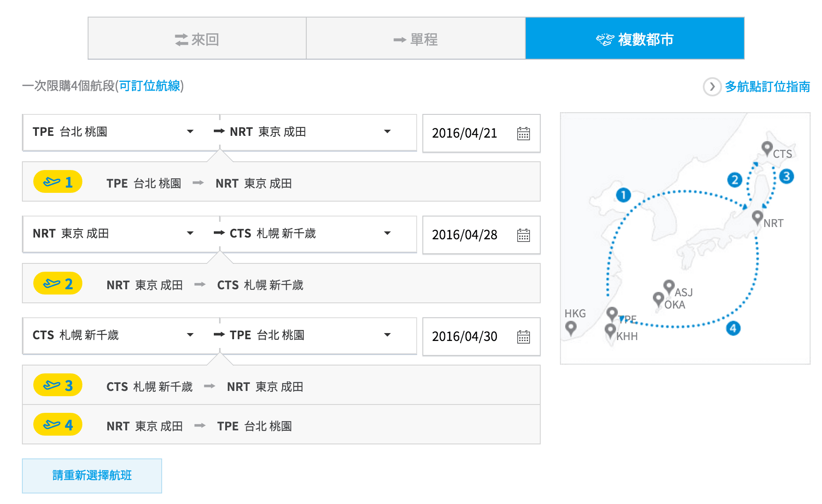
Task: Click blue route marker 3 on the map
Action: (x=787, y=176)
